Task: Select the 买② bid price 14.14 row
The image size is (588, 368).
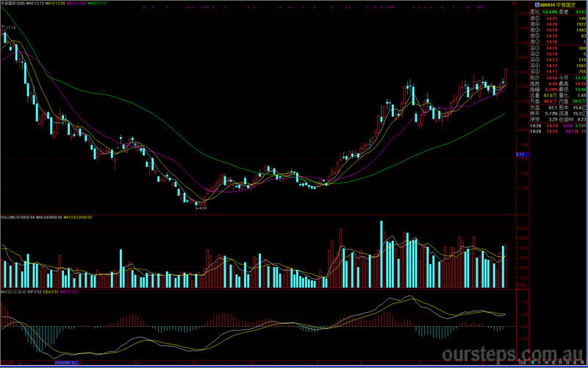Action: (558, 54)
